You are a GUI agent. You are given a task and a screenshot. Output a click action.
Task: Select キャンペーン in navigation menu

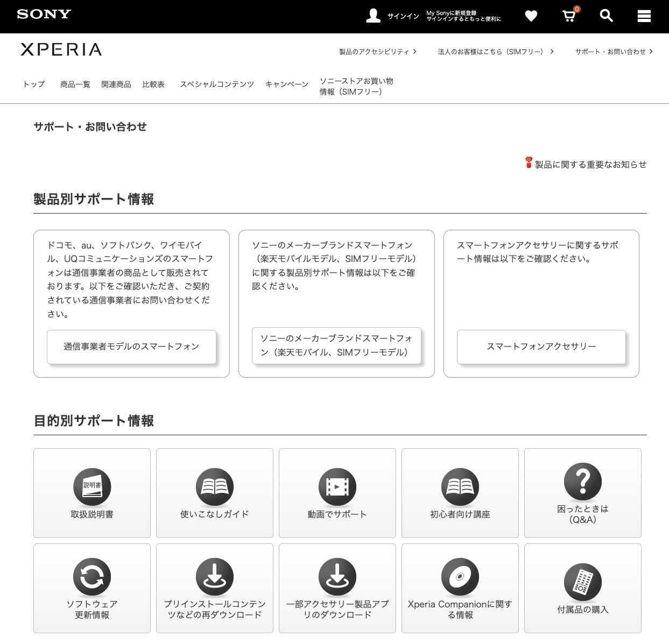coord(286,84)
